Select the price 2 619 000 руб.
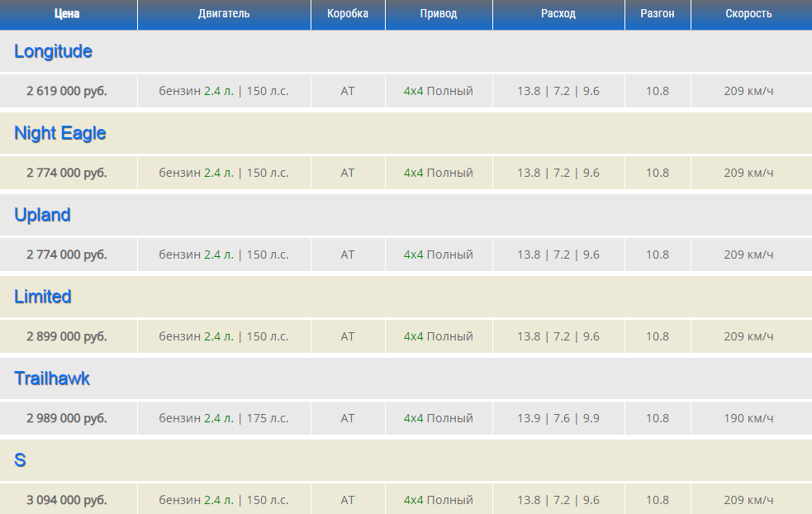This screenshot has width=812, height=514. click(x=67, y=91)
